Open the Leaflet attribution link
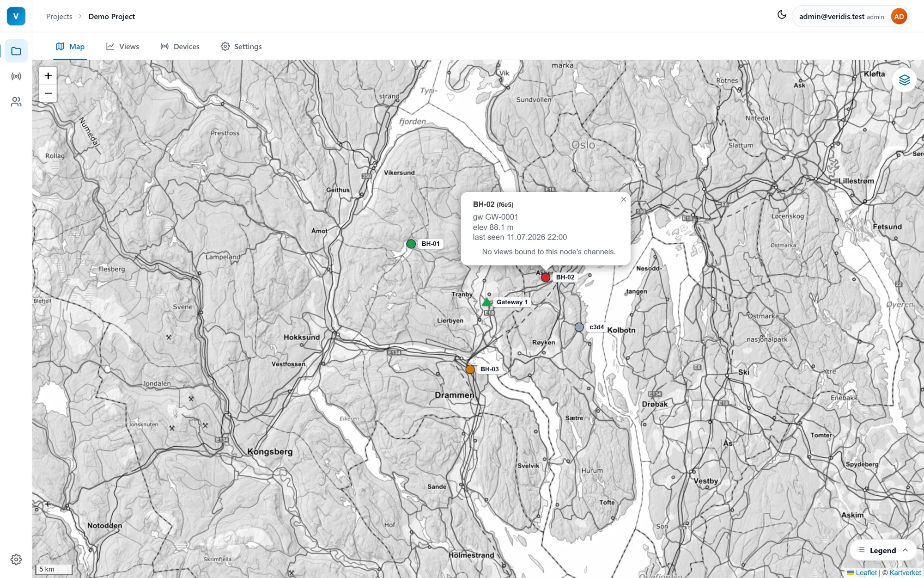924x578 pixels. 862,572
